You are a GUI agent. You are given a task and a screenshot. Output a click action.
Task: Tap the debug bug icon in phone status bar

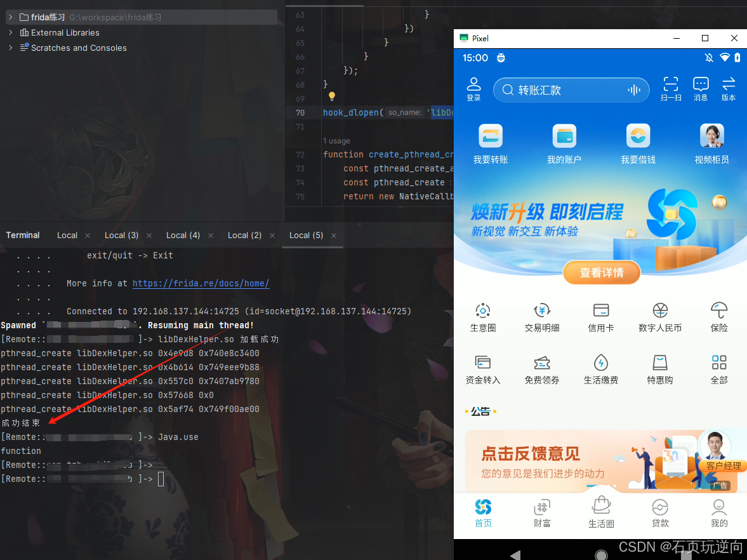tap(501, 58)
